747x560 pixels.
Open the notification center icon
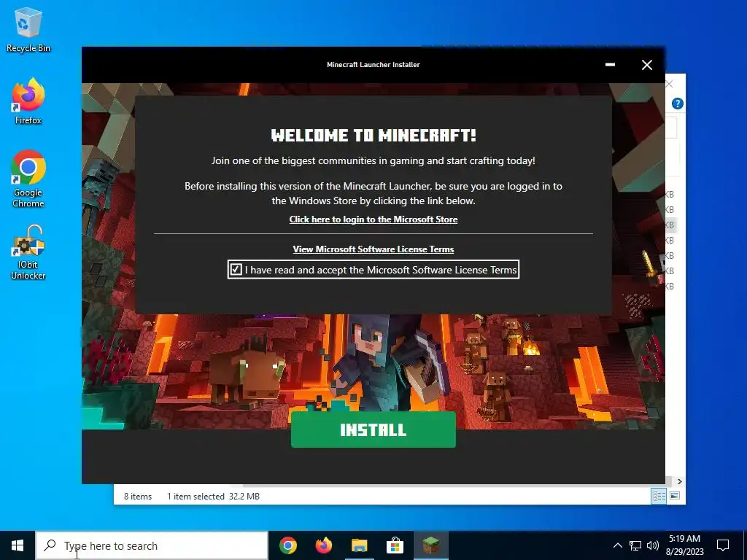723,545
